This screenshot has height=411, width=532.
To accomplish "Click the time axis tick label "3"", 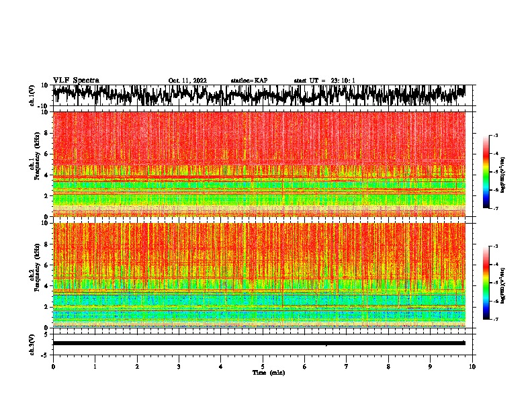I will point(179,367).
